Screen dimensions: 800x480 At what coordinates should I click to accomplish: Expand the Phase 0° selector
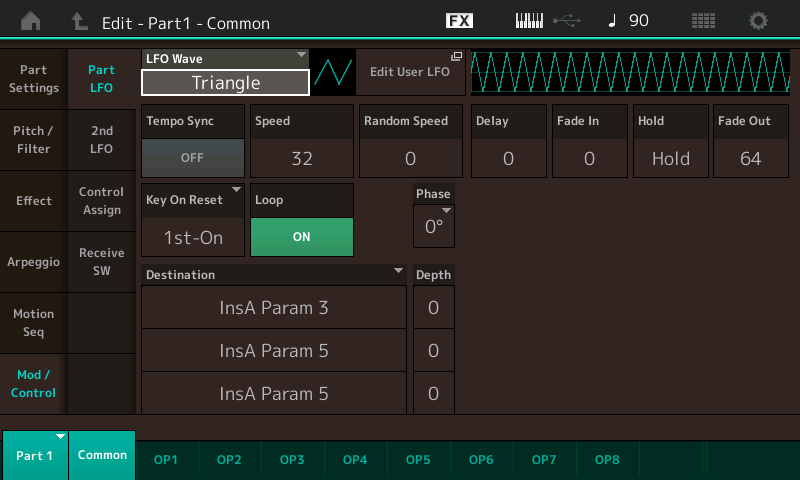point(433,226)
